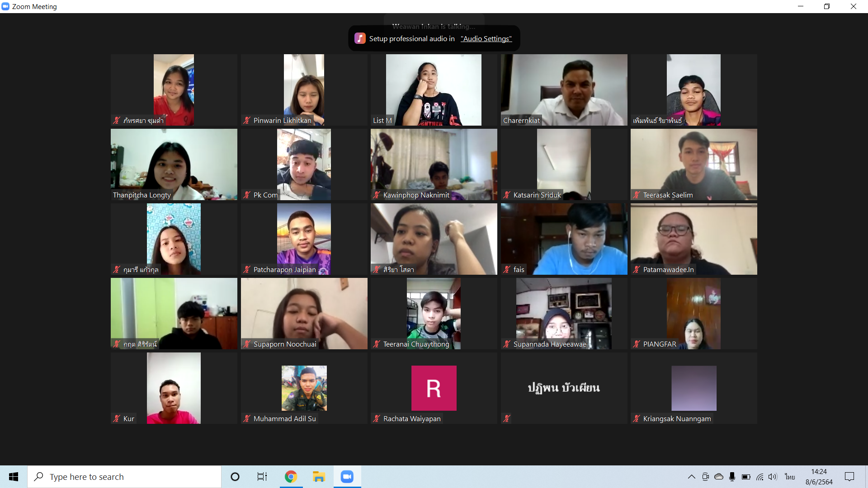Image resolution: width=868 pixels, height=488 pixels.
Task: Click the muted mic icon on Pinwarin Likhitkan
Action: tap(247, 120)
